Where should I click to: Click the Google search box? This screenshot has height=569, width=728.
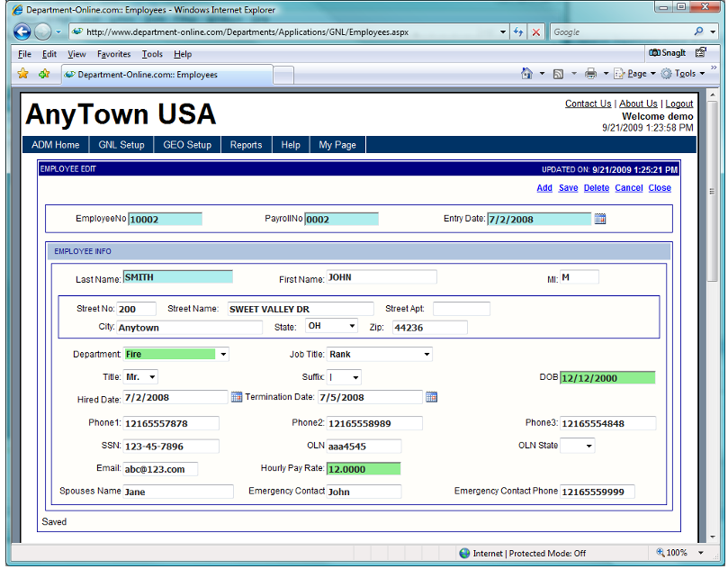622,32
